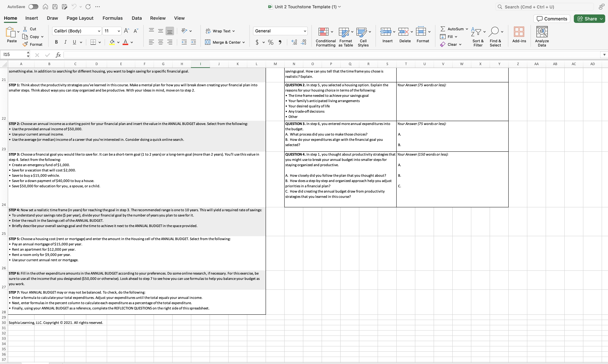Open the Page Layout tab
This screenshot has height=364, width=608.
click(80, 18)
